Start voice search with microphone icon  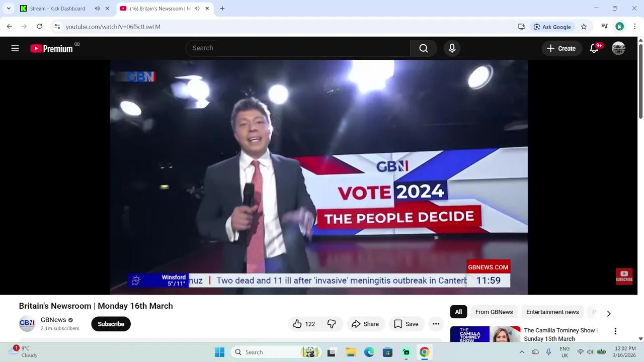pos(452,48)
